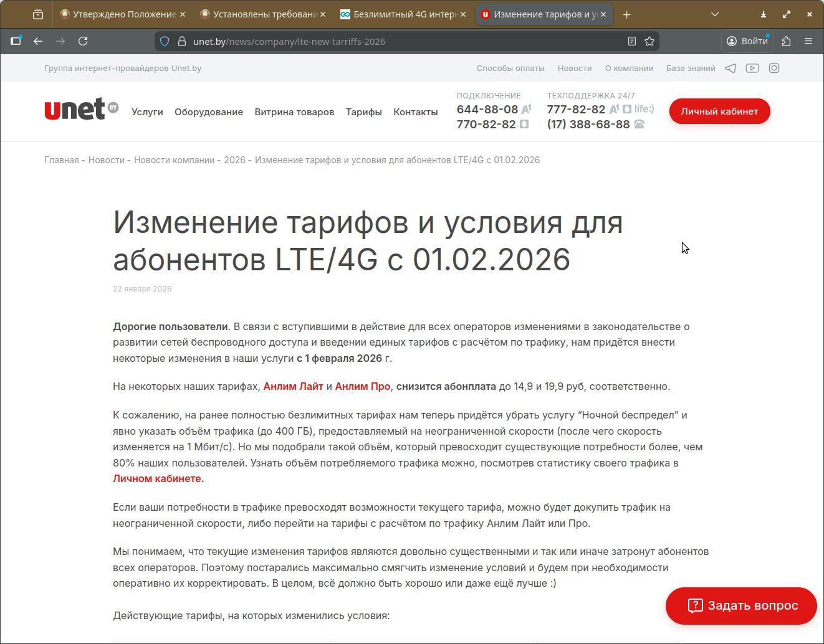The image size is (824, 644).
Task: Go back to the previous page
Action: [x=38, y=41]
